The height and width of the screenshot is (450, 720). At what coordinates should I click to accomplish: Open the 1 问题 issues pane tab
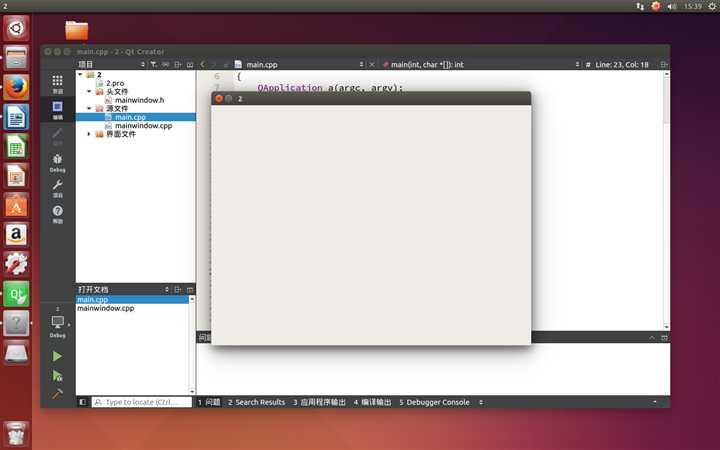click(209, 402)
